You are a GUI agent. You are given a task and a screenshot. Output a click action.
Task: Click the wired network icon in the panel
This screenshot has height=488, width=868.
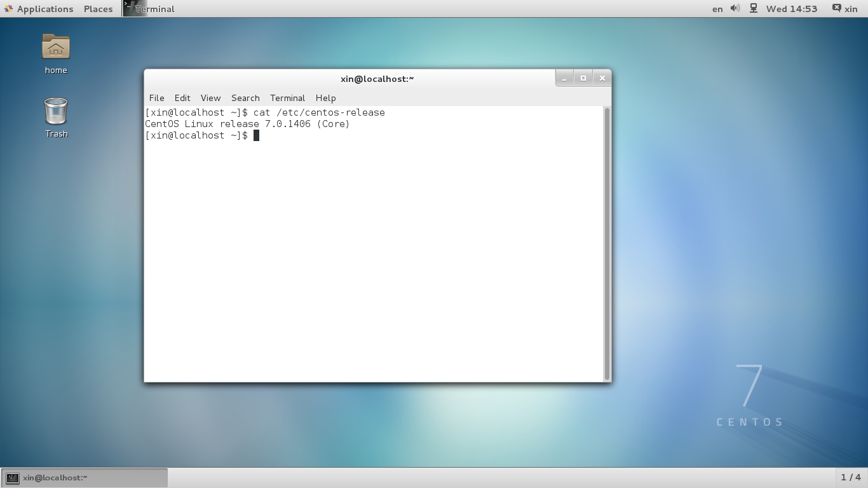pos(754,9)
